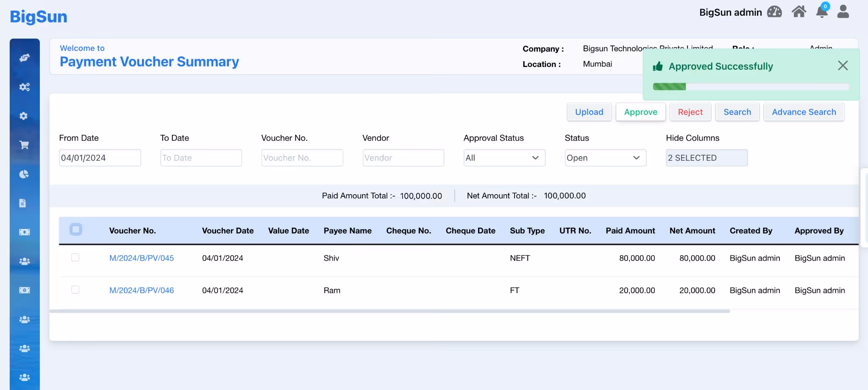Open the Hide Columns 2 SELECTED dropdown
The height and width of the screenshot is (390, 868).
pyautogui.click(x=707, y=158)
